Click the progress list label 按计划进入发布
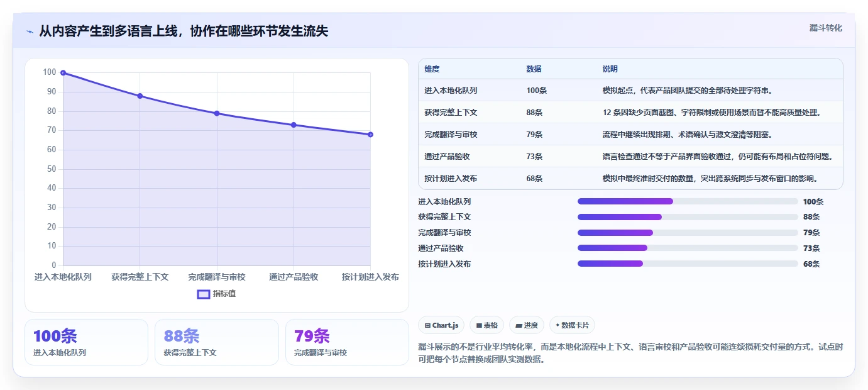Viewport: 868px width, 390px height. point(444,264)
